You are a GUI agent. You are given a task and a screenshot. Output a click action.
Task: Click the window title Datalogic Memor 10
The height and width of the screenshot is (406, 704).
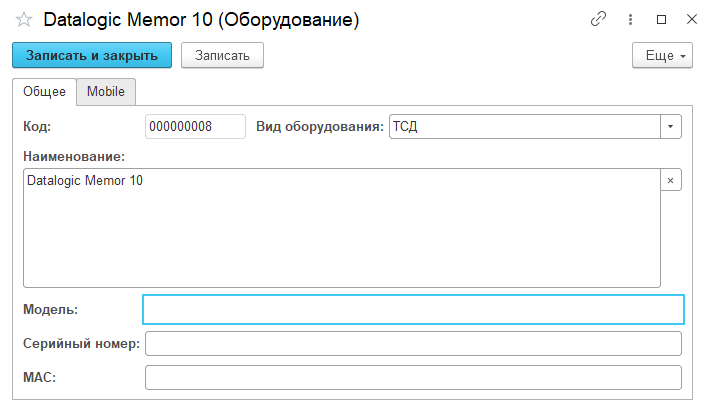[201, 20]
